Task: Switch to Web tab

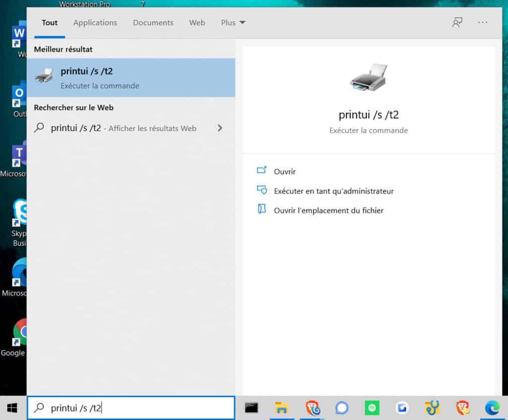Action: tap(197, 23)
